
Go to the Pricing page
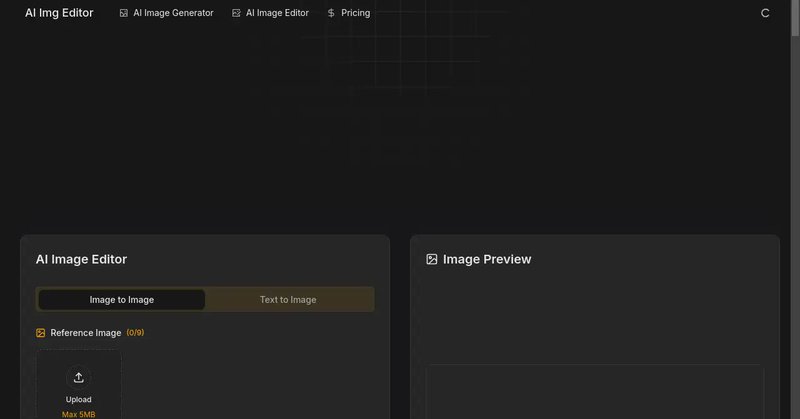point(348,13)
